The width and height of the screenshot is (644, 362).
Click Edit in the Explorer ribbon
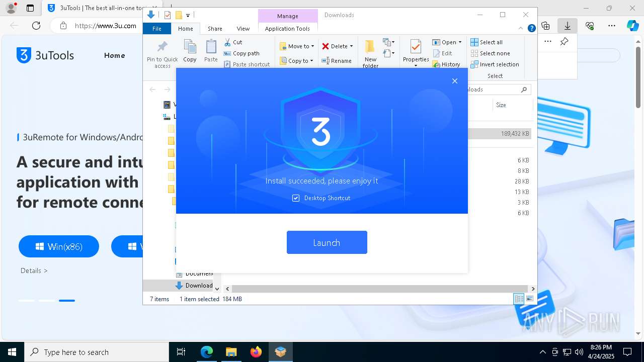click(442, 53)
